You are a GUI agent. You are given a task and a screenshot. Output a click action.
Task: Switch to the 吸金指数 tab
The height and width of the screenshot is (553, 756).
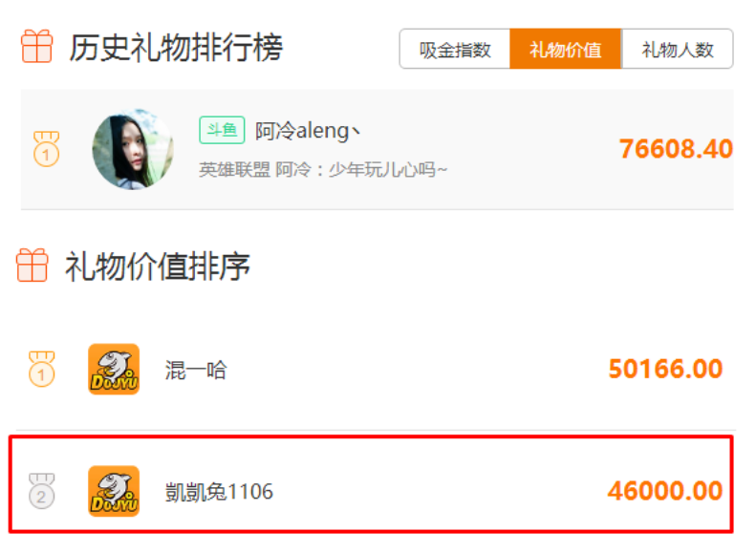click(455, 49)
